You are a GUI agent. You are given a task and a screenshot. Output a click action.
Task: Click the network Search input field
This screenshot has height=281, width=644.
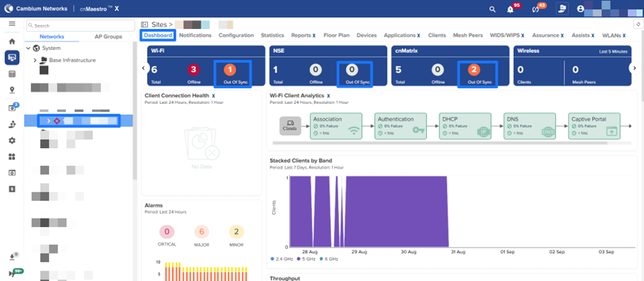(x=80, y=26)
